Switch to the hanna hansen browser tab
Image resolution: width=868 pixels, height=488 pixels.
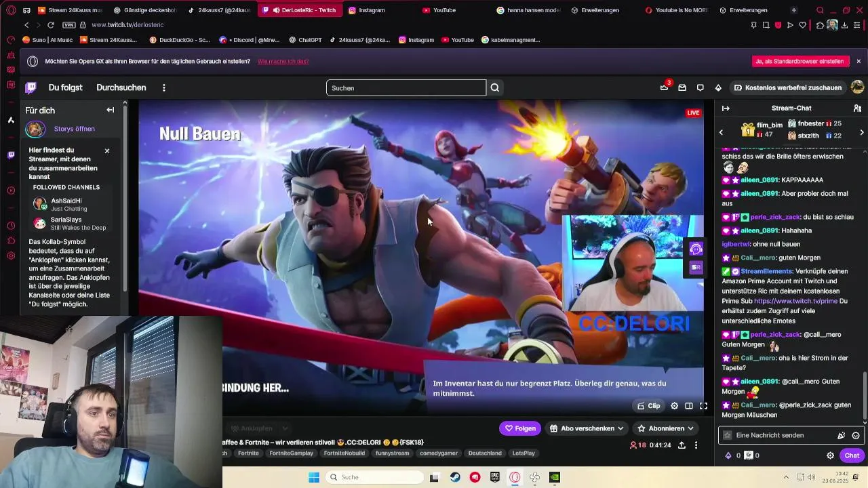coord(528,10)
